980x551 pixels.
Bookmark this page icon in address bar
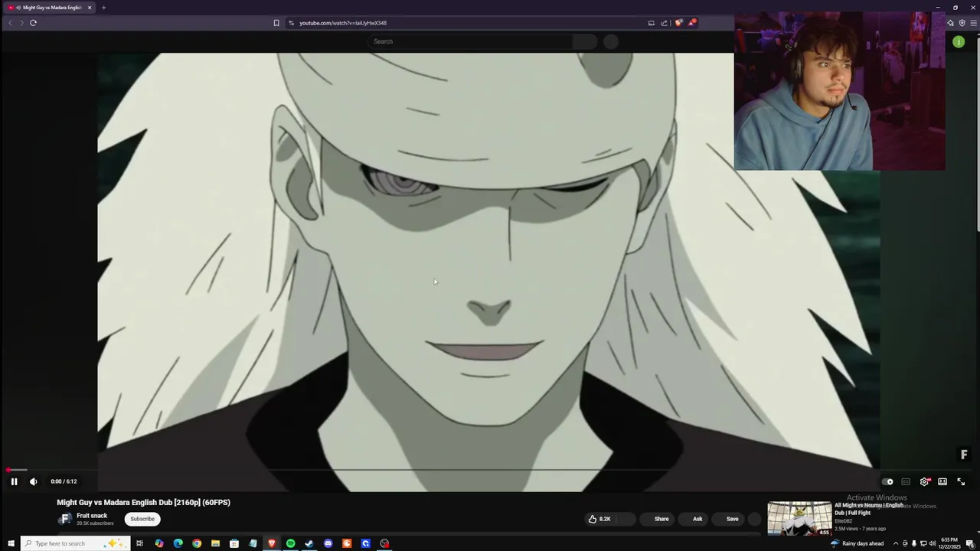pos(276,23)
